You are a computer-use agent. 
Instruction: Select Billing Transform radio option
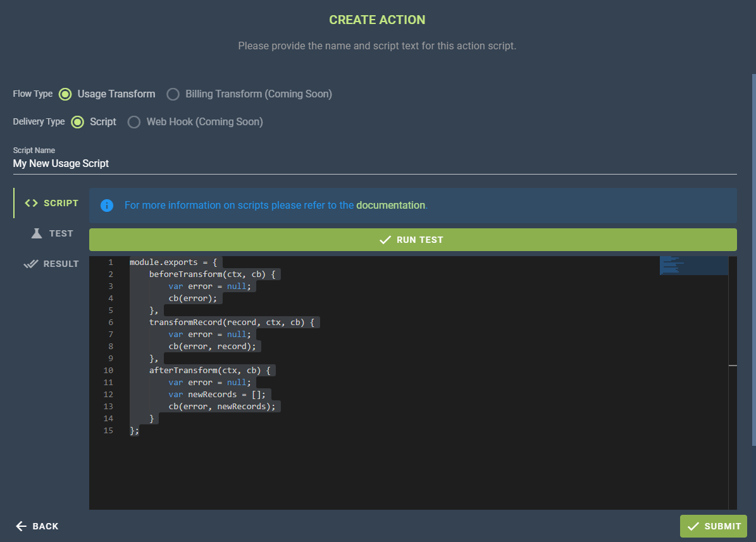(173, 94)
